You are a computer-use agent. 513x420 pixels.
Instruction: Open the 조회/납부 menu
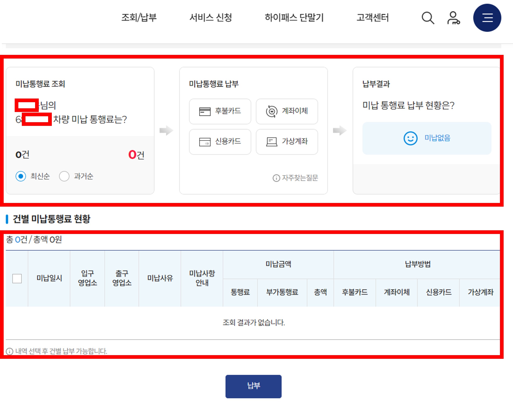point(139,18)
